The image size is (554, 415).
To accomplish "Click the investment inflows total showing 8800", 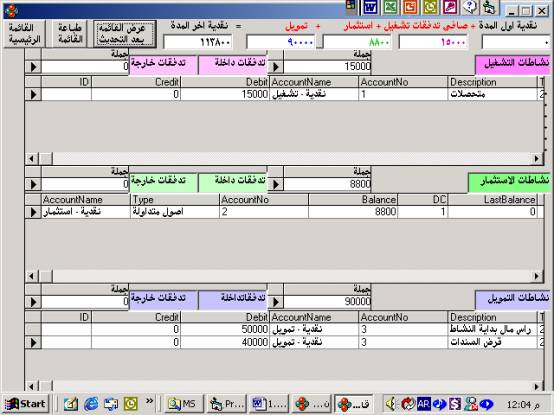I will [328, 184].
